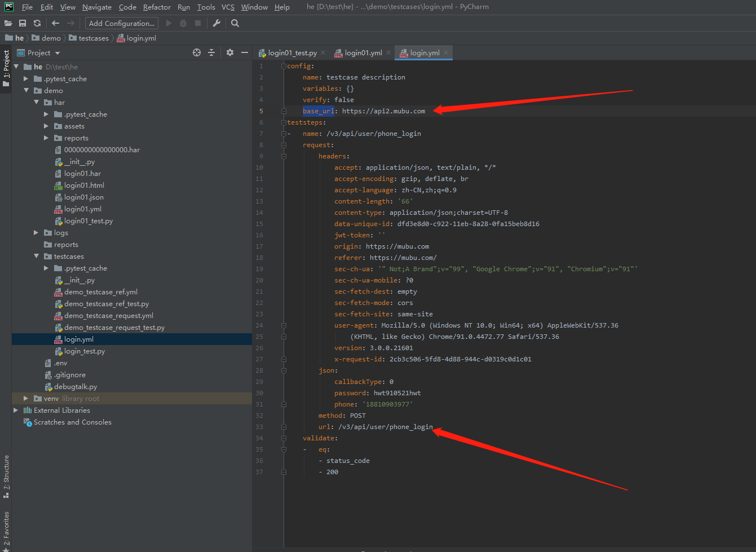
Task: Open the Help menu
Action: pyautogui.click(x=282, y=7)
